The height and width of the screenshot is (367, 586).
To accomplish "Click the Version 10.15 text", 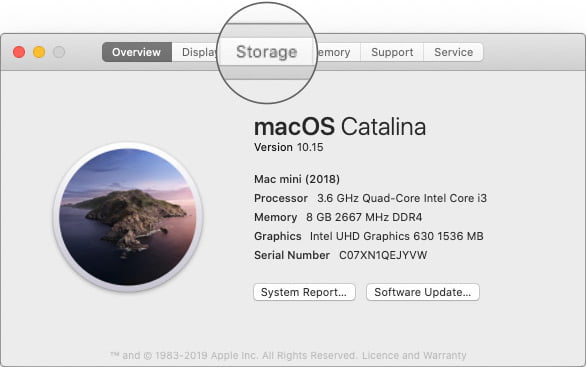I will [x=289, y=147].
